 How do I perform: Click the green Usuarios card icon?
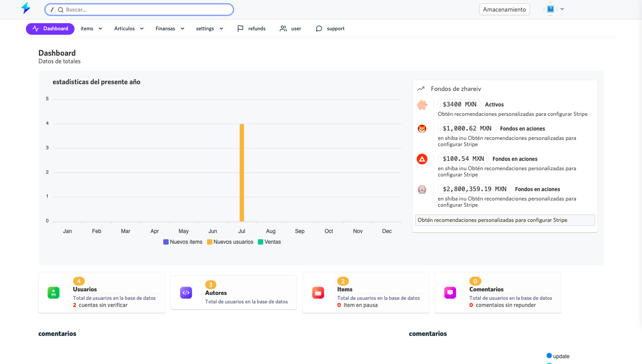coord(54,293)
